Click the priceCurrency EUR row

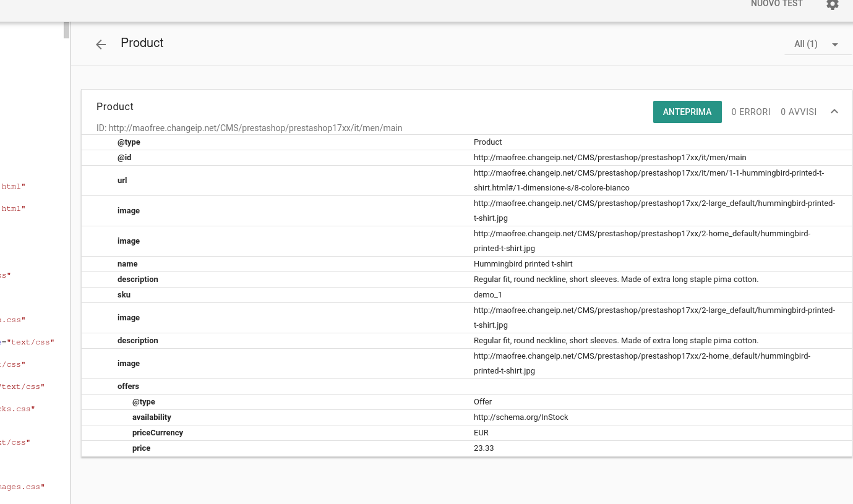coord(481,432)
